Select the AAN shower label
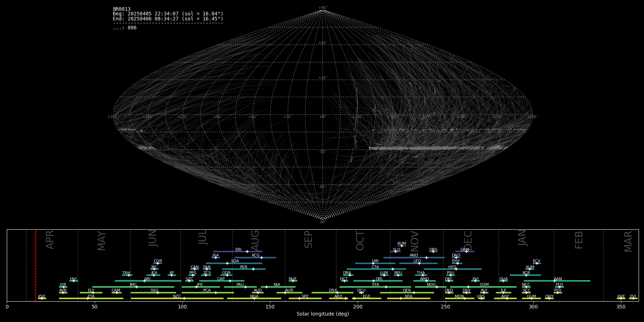 pos(558,279)
